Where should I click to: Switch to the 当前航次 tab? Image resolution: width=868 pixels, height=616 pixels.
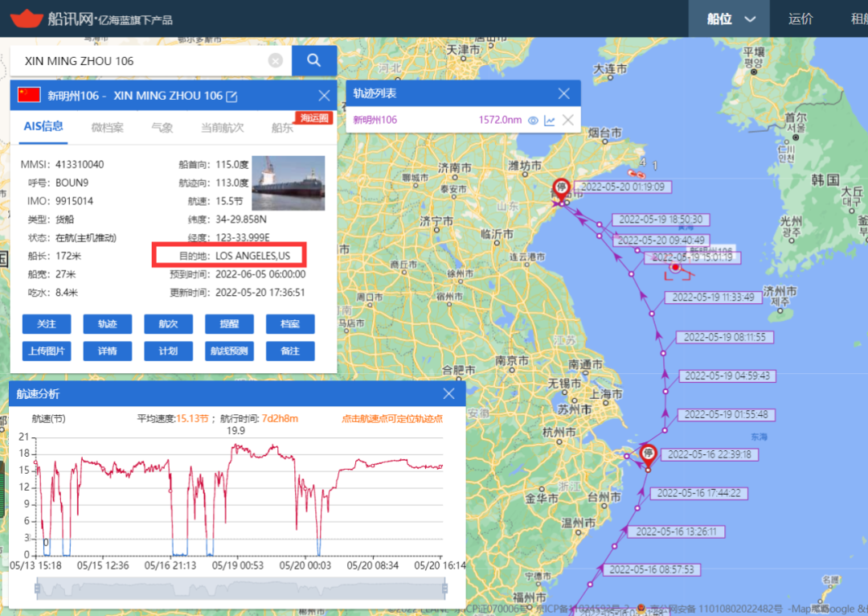[x=222, y=127]
